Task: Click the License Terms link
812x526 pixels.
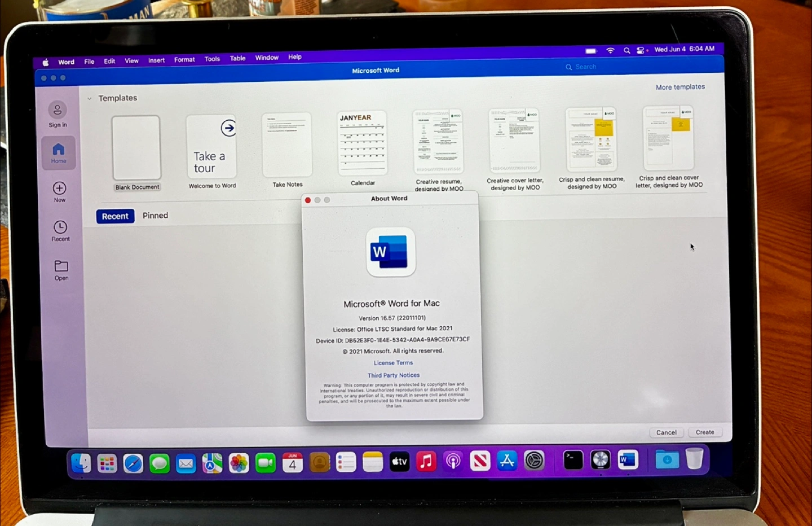Action: pos(393,363)
